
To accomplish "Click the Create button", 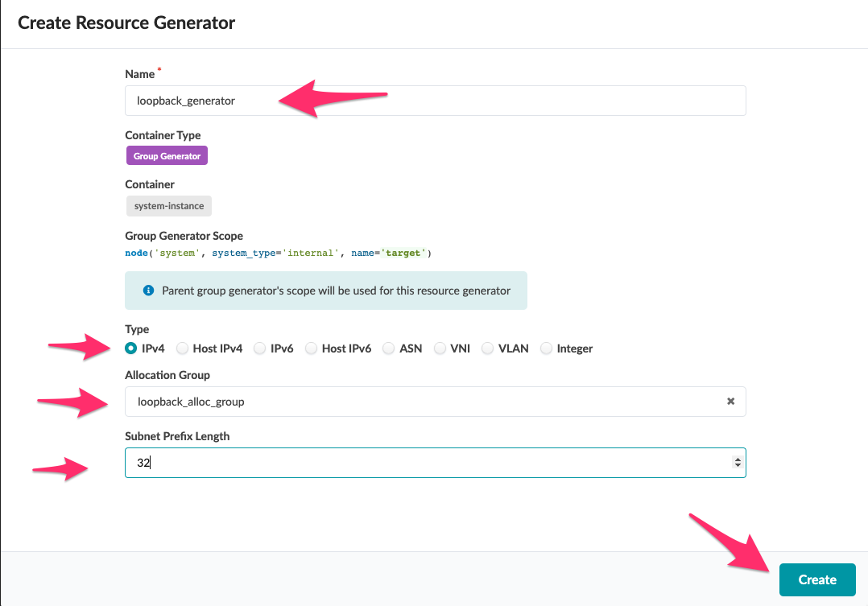I will click(x=816, y=579).
